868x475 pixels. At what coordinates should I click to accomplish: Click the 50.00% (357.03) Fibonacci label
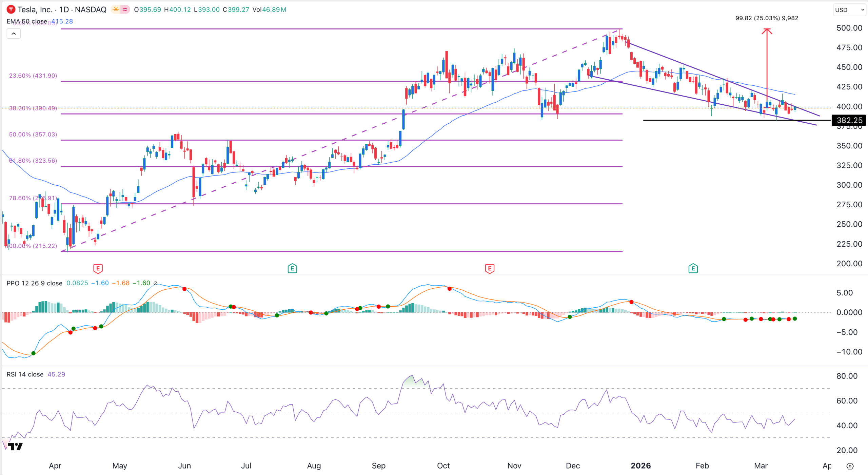(33, 135)
